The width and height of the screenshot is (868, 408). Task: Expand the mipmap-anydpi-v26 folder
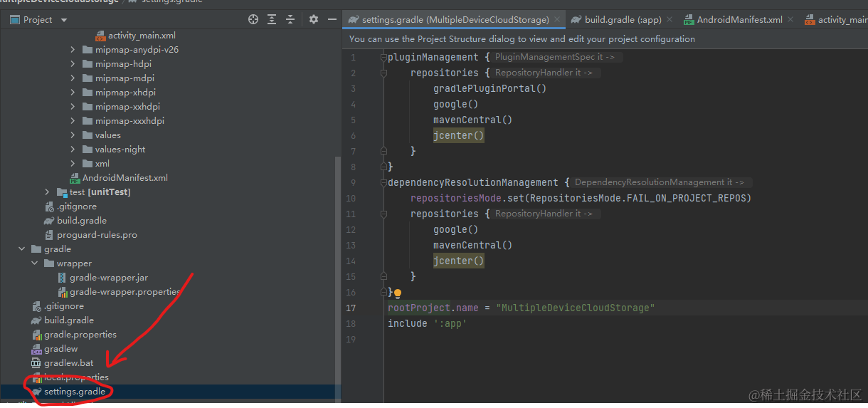click(73, 50)
